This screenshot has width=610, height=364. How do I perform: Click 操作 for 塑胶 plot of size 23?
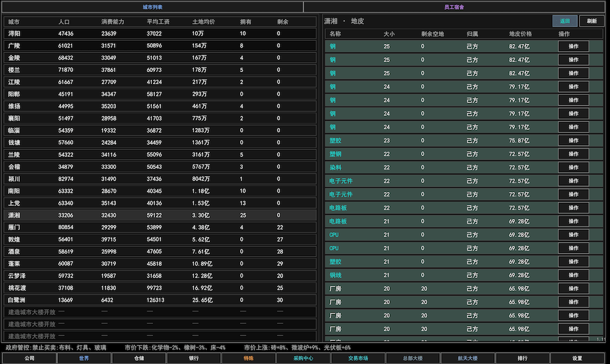[573, 140]
